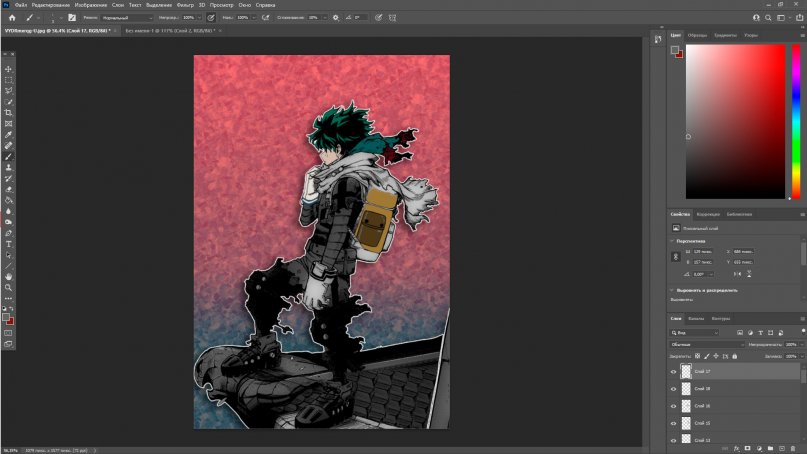Select the Zoom tool in toolbar
Viewport: 807px width, 454px height.
coord(9,287)
